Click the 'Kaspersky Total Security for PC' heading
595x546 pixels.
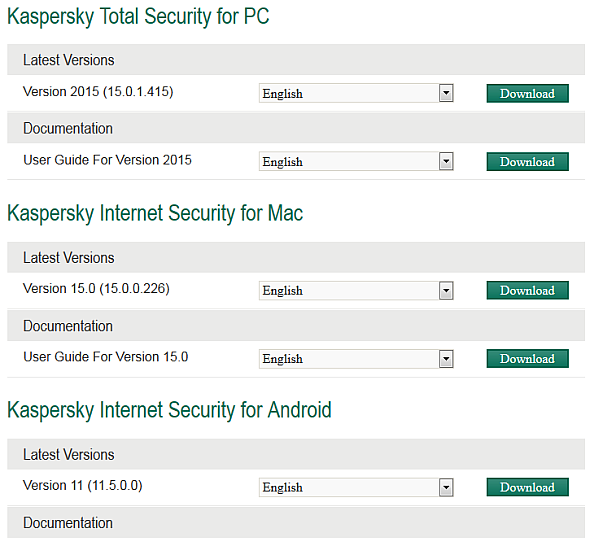tap(138, 17)
